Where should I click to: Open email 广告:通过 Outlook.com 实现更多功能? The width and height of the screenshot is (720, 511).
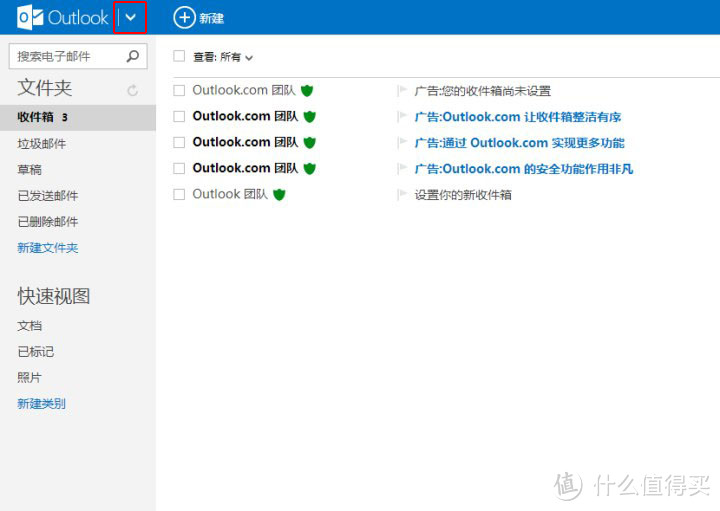tap(519, 143)
